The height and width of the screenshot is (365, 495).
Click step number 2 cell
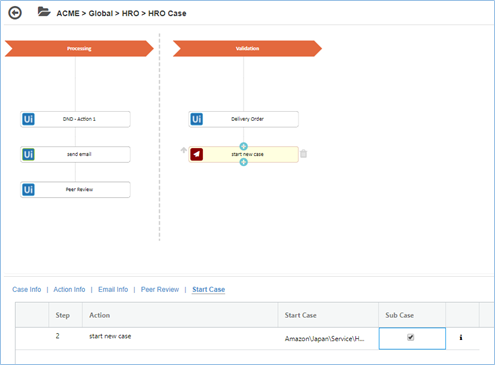65,338
